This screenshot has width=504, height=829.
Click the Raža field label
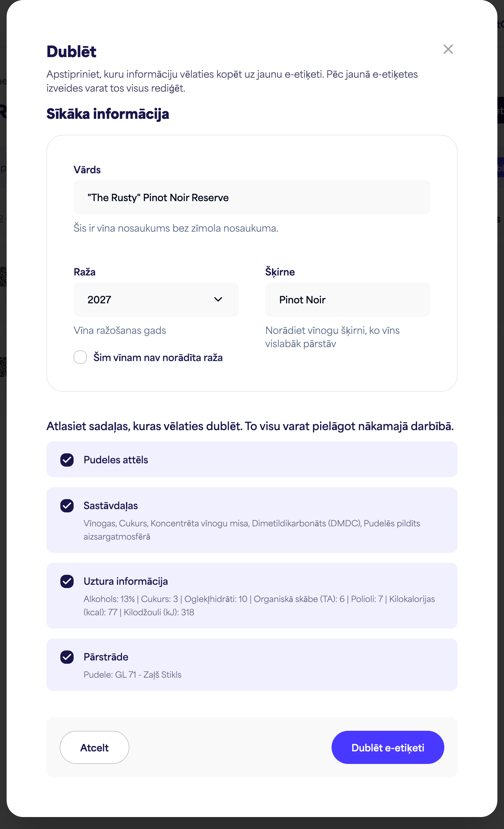point(85,272)
